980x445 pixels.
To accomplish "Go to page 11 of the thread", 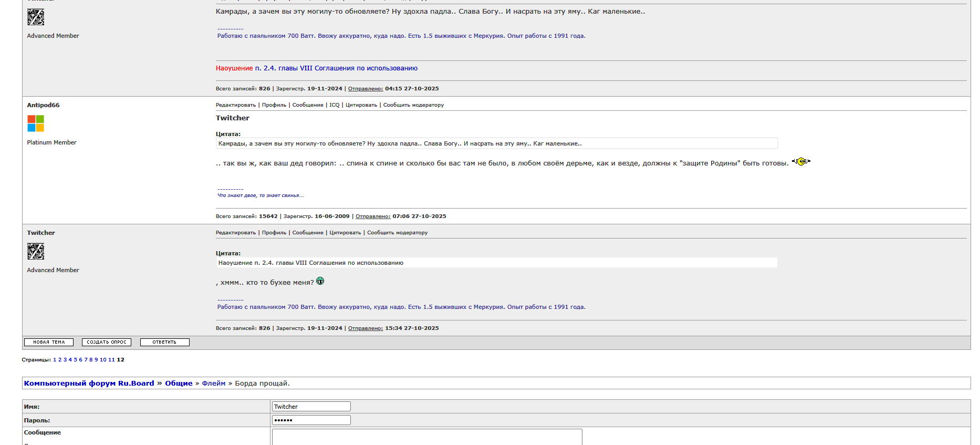I will pos(111,360).
